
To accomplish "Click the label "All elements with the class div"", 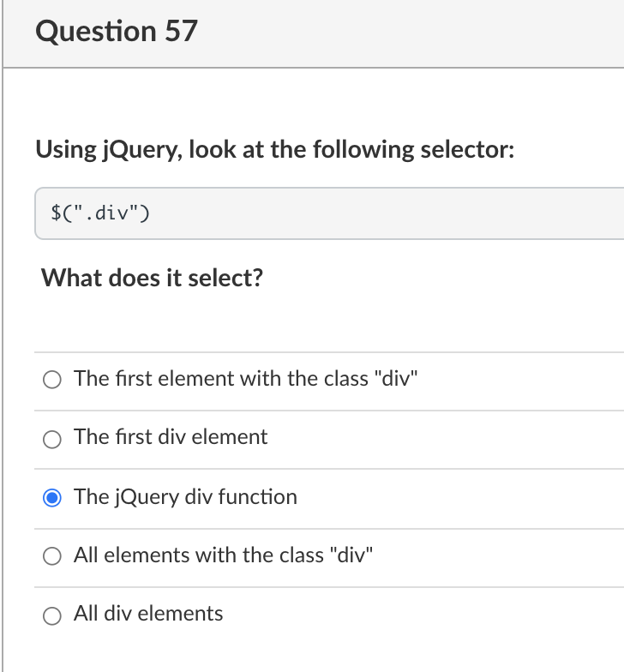I will [223, 555].
